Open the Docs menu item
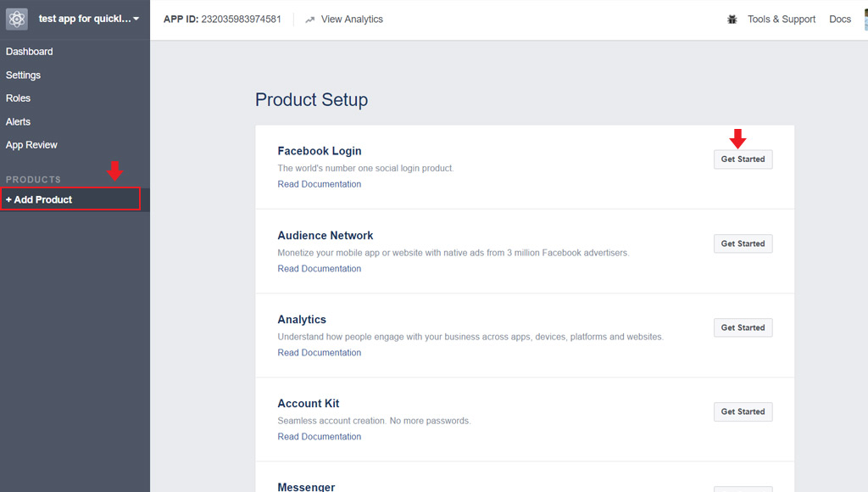 [840, 20]
